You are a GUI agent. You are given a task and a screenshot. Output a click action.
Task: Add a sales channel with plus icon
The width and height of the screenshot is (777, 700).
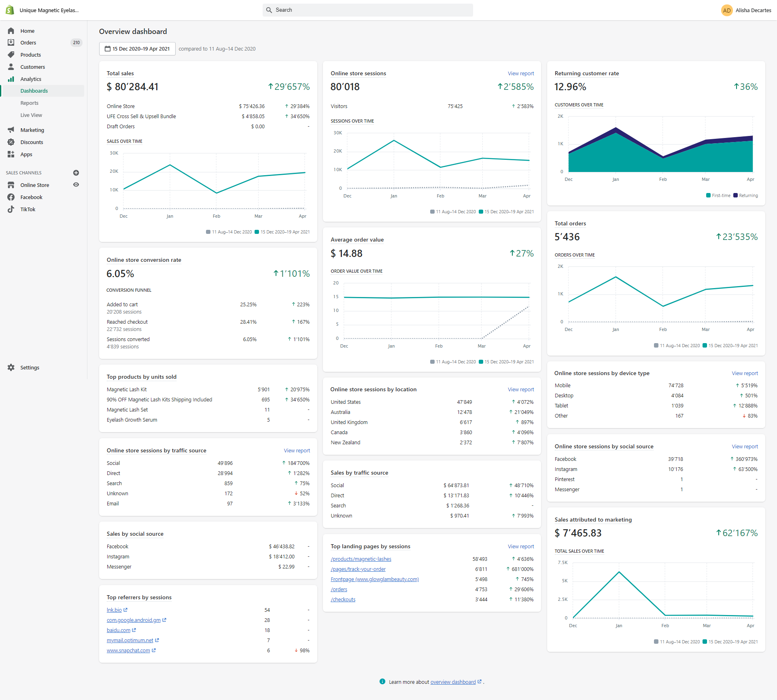76,173
